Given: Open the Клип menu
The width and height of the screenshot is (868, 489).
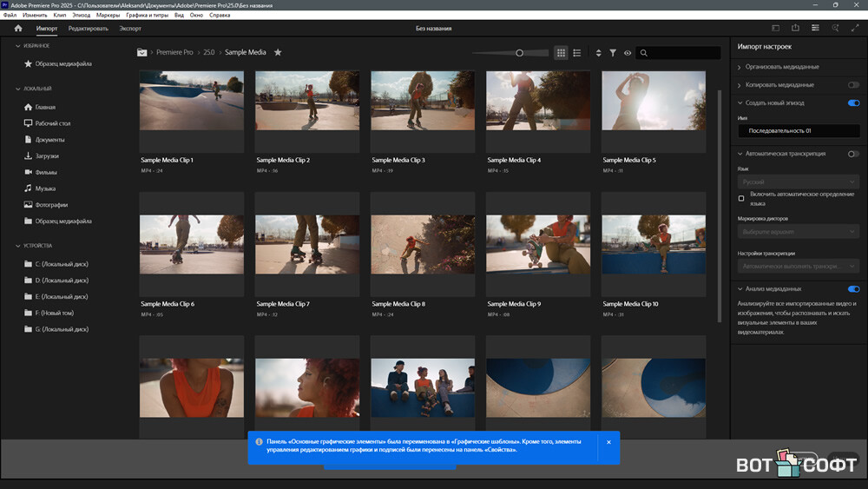Looking at the screenshot, I should tap(60, 15).
